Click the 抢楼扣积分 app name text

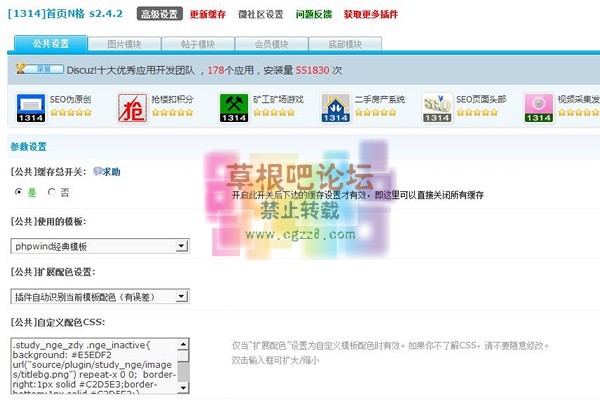click(x=173, y=100)
